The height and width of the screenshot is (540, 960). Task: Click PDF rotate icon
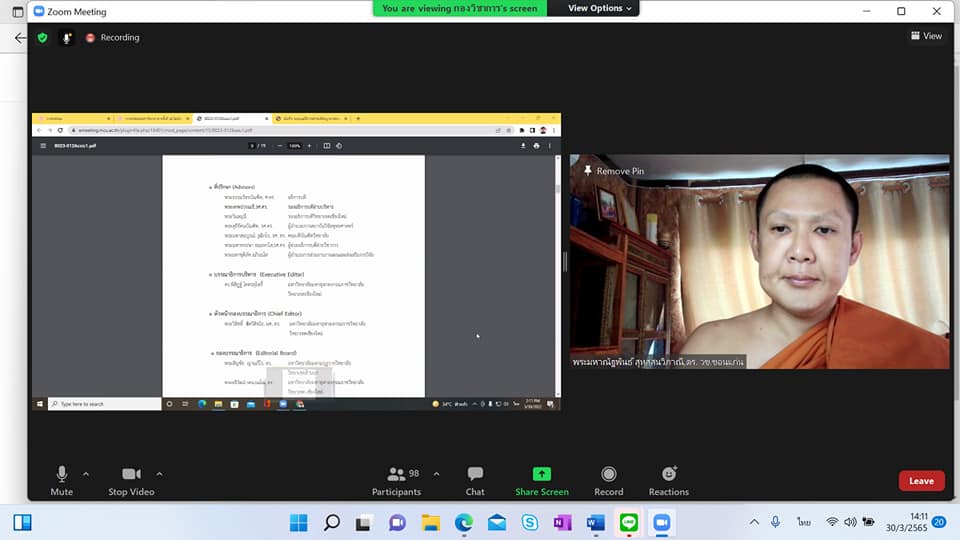tap(339, 146)
